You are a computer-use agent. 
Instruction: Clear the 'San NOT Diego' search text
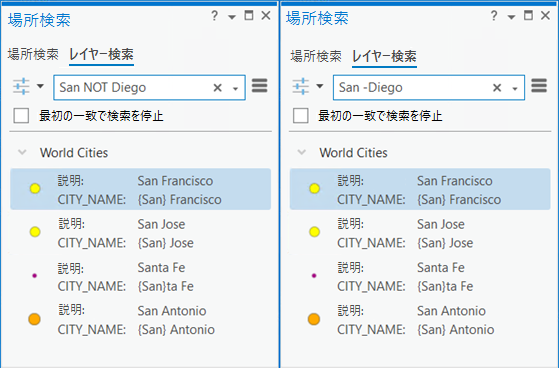217,88
